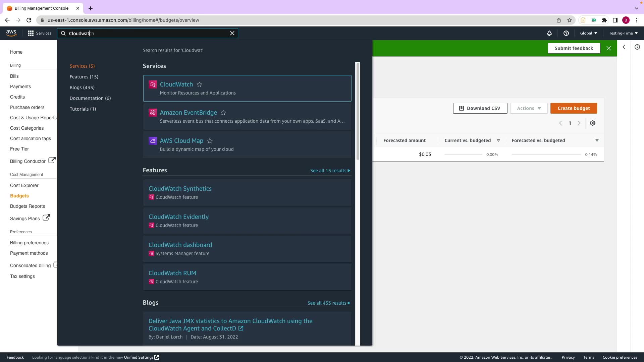This screenshot has height=362, width=644.
Task: Select Cost Explorer in the sidebar
Action: coord(24,185)
